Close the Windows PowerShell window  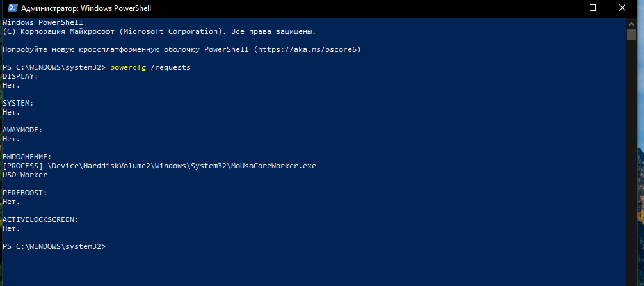pos(622,8)
